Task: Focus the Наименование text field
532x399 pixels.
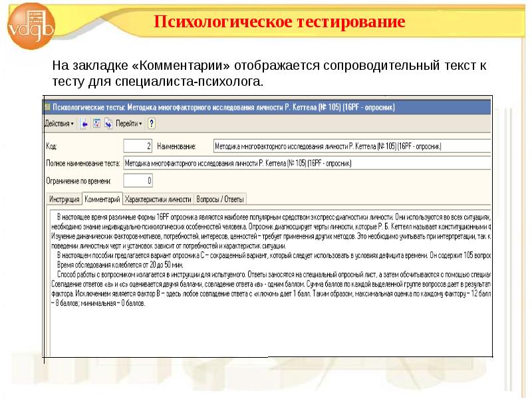Action: pos(351,146)
